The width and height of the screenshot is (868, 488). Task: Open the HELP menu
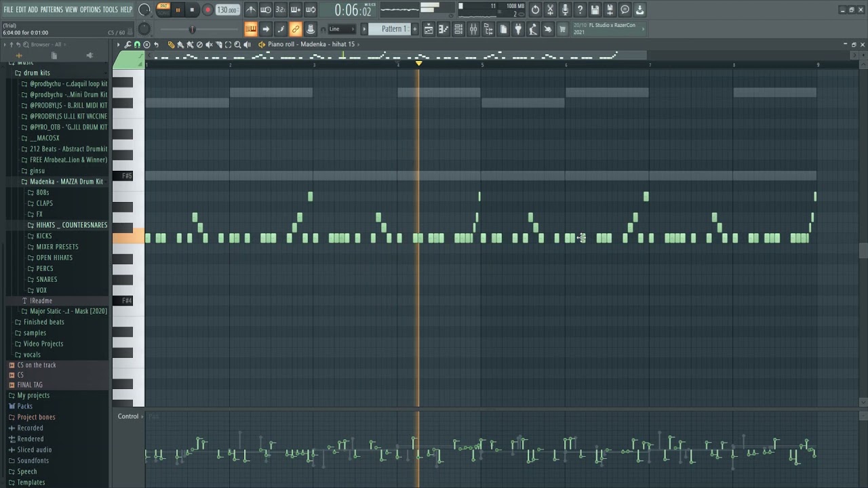[126, 9]
